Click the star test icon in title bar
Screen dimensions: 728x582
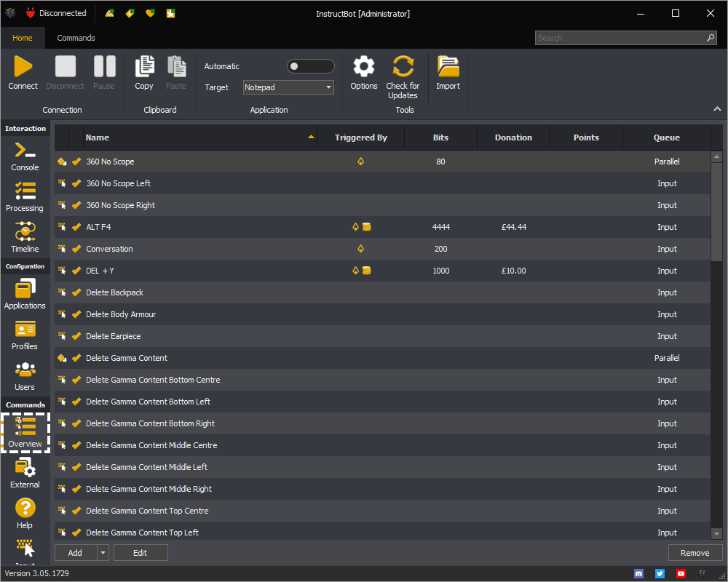171,13
